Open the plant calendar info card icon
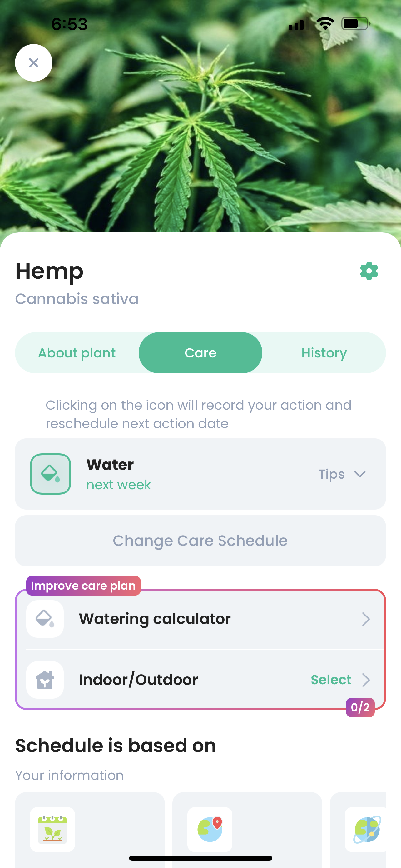 pyautogui.click(x=52, y=829)
